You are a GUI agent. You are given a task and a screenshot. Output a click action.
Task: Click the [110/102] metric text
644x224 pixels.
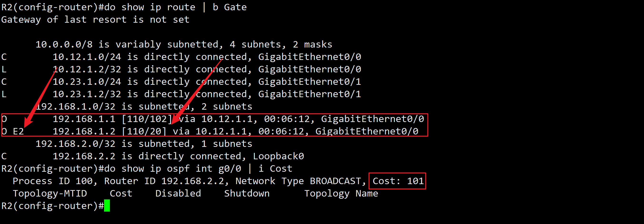(x=147, y=119)
